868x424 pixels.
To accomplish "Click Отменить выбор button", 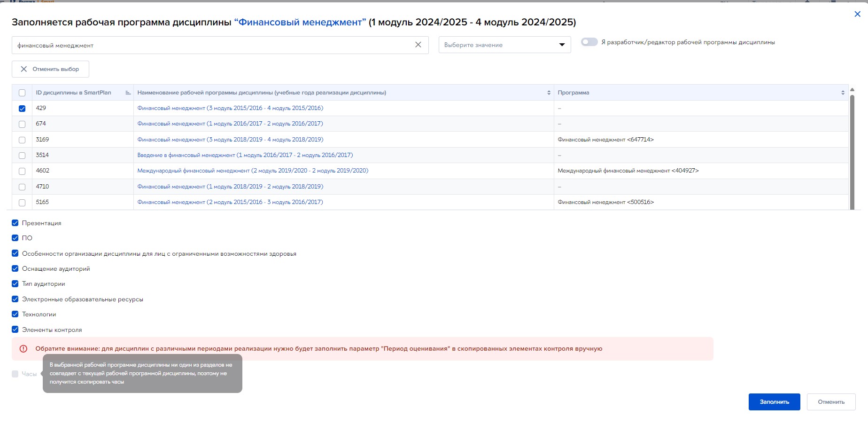I will pyautogui.click(x=50, y=69).
